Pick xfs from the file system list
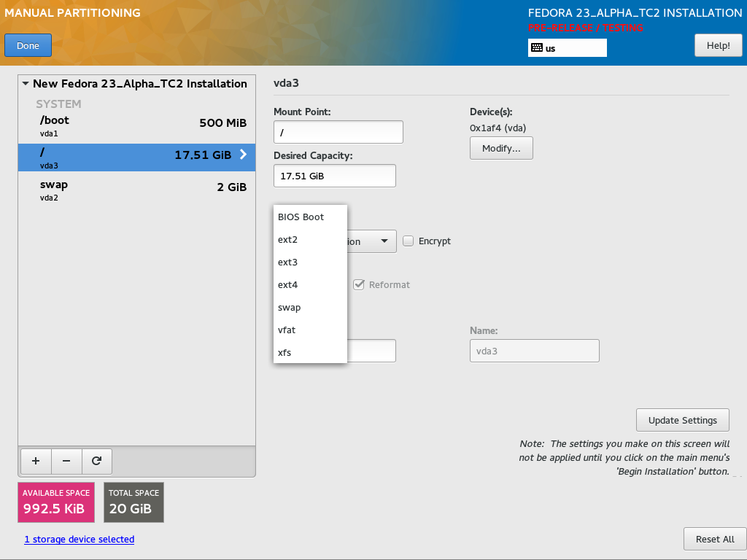Image resolution: width=747 pixels, height=560 pixels. click(x=310, y=353)
